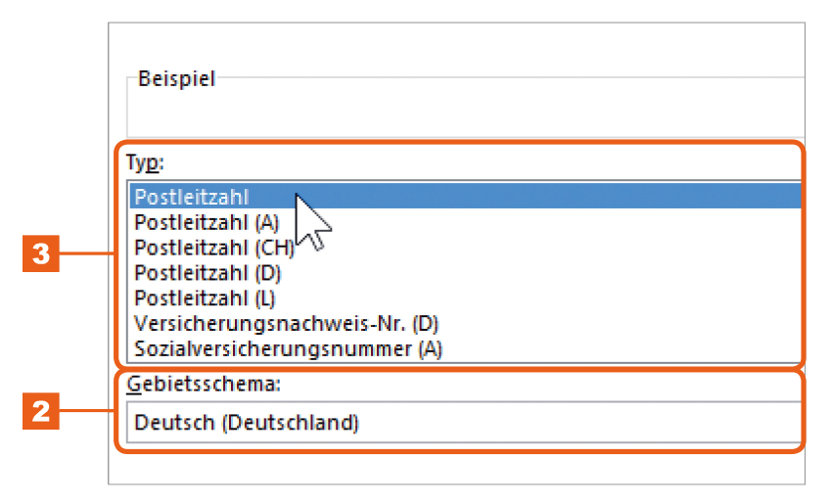Click the white mouse pointer arrow graphic
Image resolution: width=832 pixels, height=504 pixels.
[312, 222]
